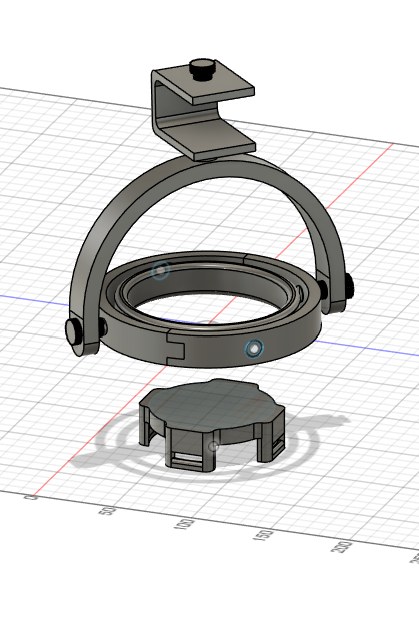Image resolution: width=419 pixels, height=635 pixels.
Task: Click the grid label "150"
Action: point(262,535)
